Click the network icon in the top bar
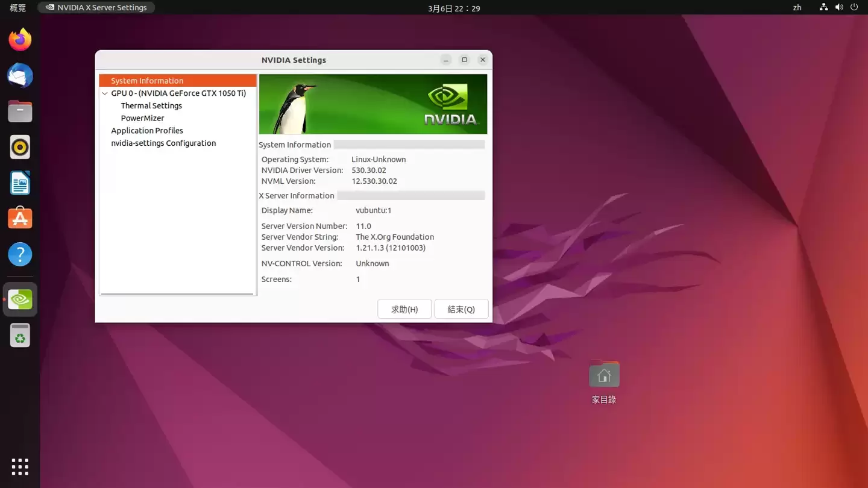The width and height of the screenshot is (868, 488). 823,8
